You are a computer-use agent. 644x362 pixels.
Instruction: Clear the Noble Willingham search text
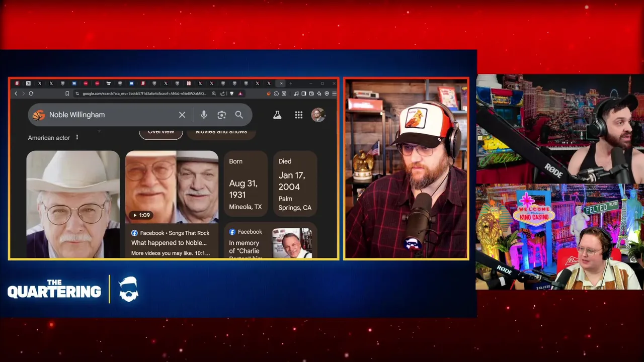[x=182, y=115]
